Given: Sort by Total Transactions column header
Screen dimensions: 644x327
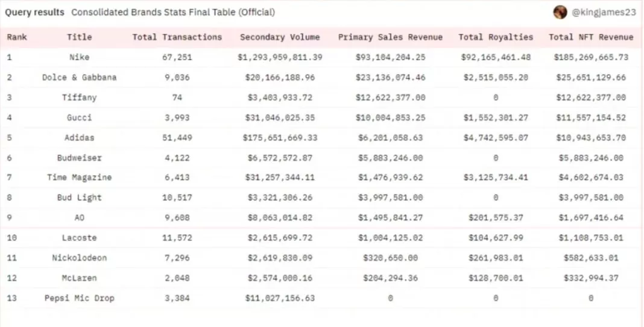Looking at the screenshot, I should (x=177, y=37).
